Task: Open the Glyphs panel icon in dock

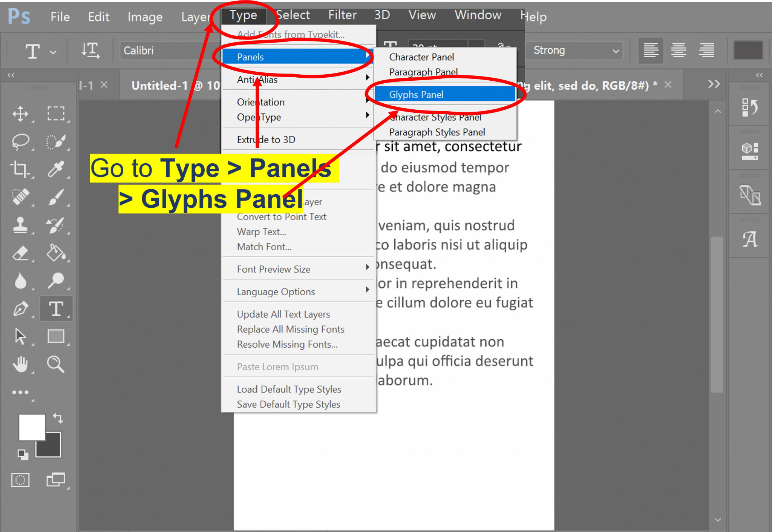Action: 750,239
